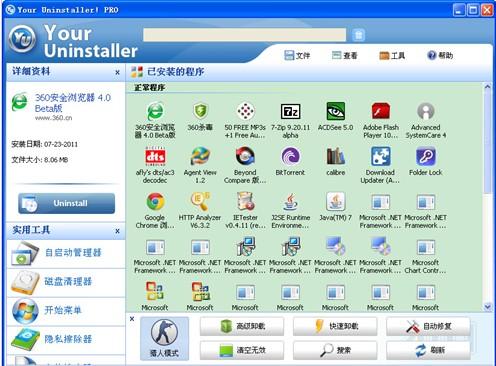
Task: Click the 自动修复 auto fix button
Action: tap(428, 326)
